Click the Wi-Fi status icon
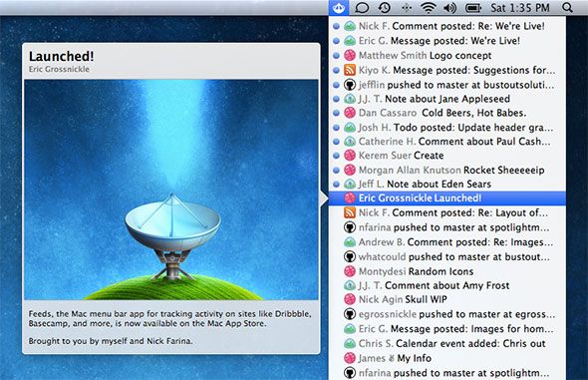 pos(428,8)
